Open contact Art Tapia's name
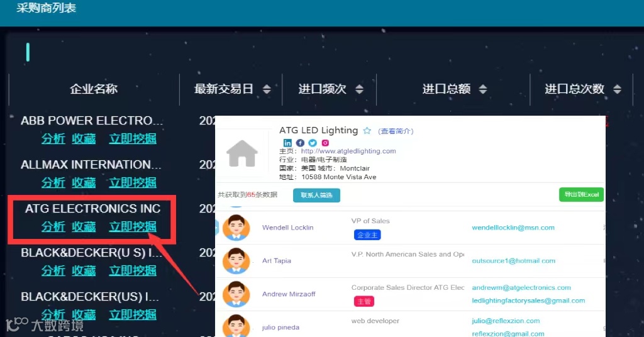The width and height of the screenshot is (644, 337). click(x=277, y=261)
